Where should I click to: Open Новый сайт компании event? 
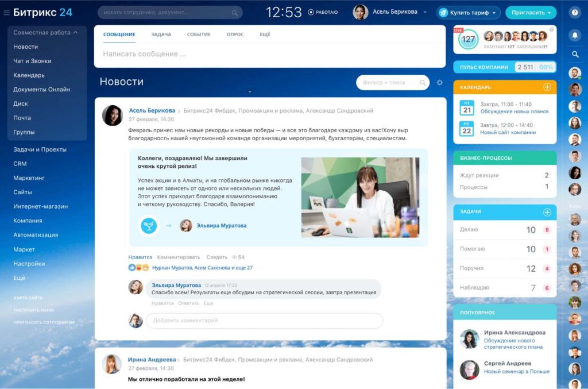click(x=508, y=132)
